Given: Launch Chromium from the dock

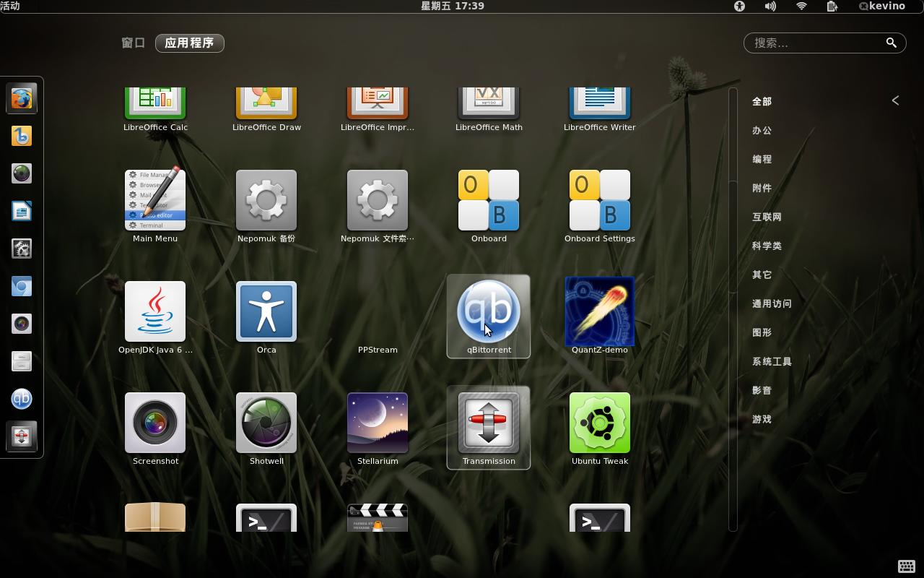Looking at the screenshot, I should click(x=22, y=286).
